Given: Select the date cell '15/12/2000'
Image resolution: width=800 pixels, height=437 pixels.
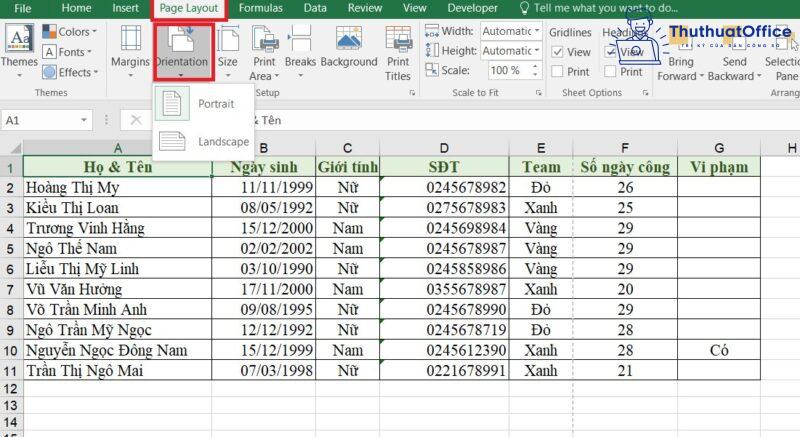Looking at the screenshot, I should click(264, 228).
